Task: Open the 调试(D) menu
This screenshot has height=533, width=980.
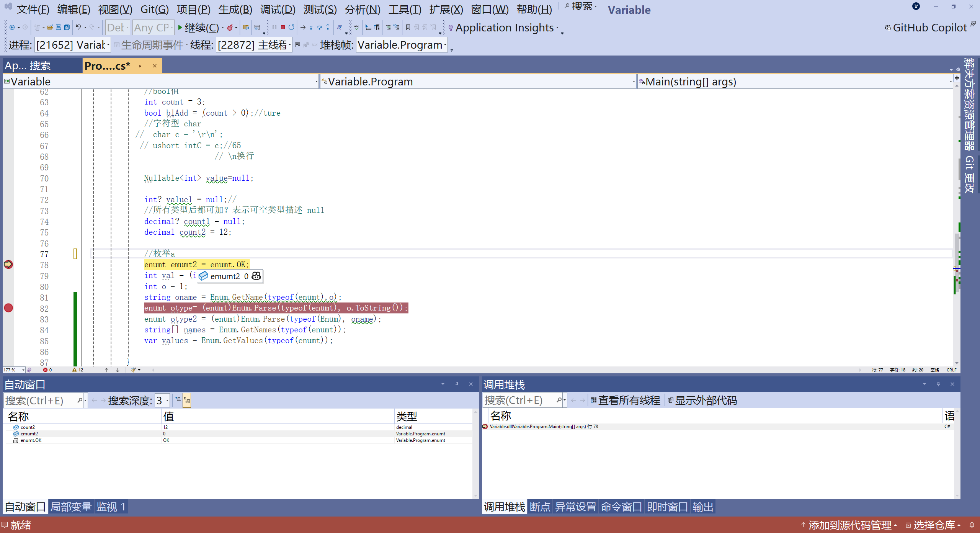Action: pos(278,9)
